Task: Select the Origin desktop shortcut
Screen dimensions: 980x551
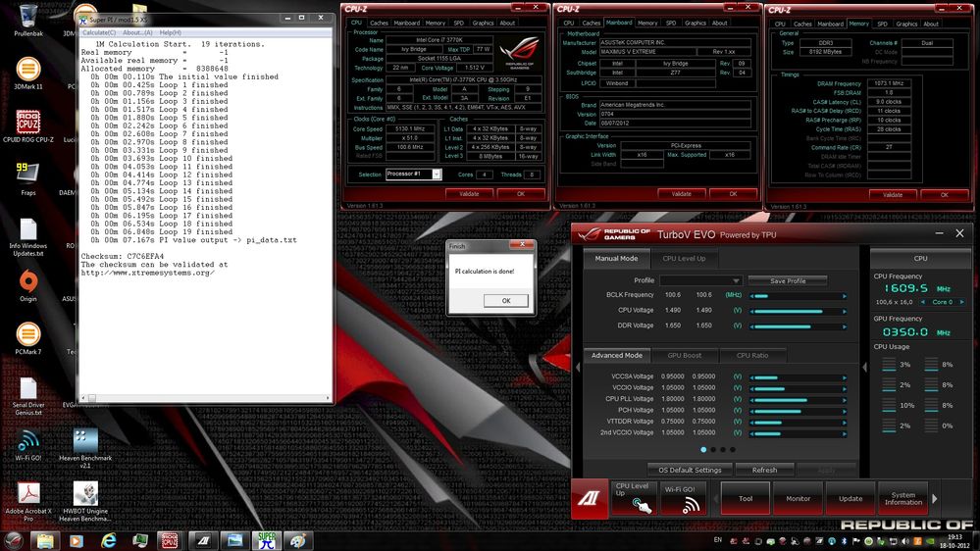Action: (28, 285)
